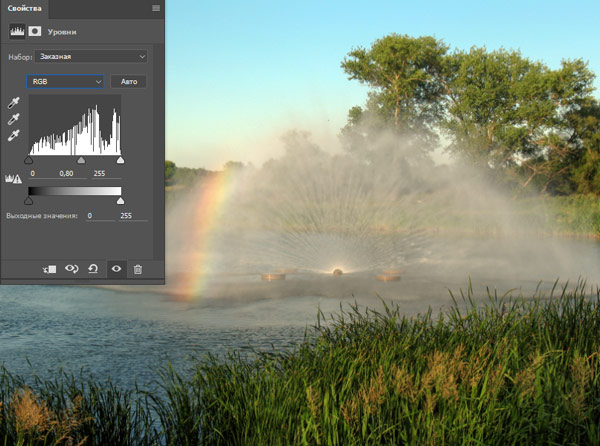The width and height of the screenshot is (600, 446).
Task: Open the Набор preset dropdown
Action: 91,57
